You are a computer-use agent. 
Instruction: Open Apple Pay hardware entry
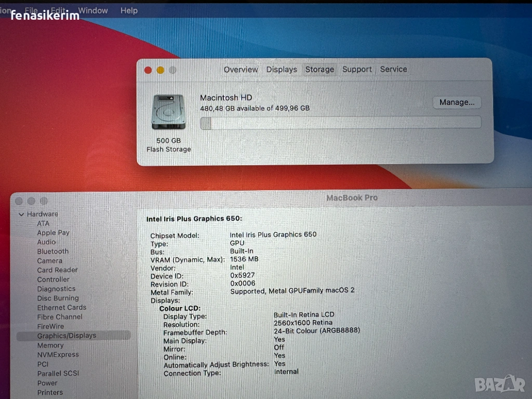(53, 233)
